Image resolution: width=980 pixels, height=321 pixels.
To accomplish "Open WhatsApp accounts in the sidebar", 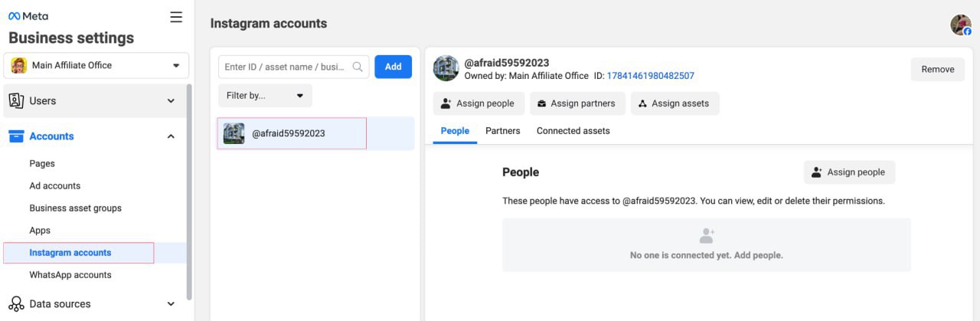I will pos(70,275).
